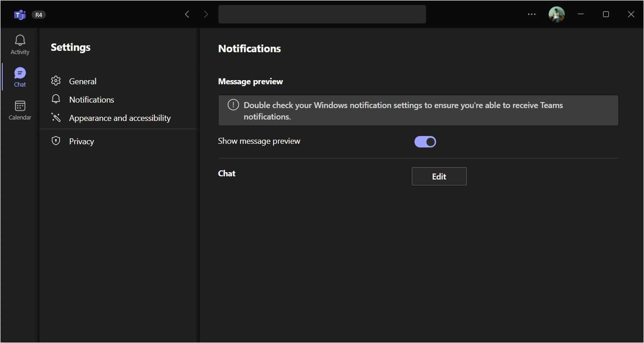Click the Notifications bell icon in settings
This screenshot has height=343, width=644.
pos(56,99)
